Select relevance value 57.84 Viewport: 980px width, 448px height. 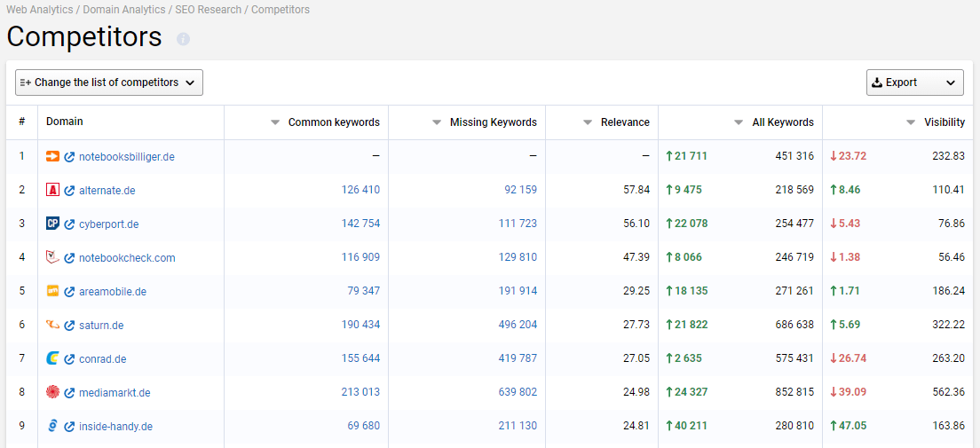[636, 189]
